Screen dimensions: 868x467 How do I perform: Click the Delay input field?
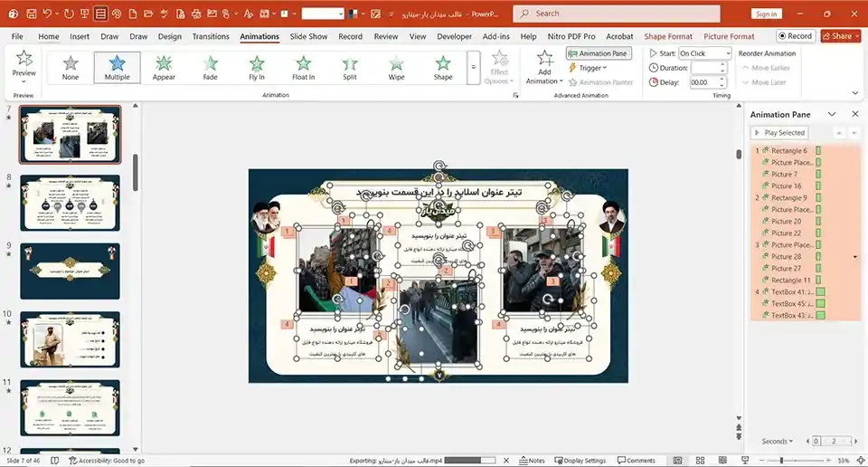(704, 82)
